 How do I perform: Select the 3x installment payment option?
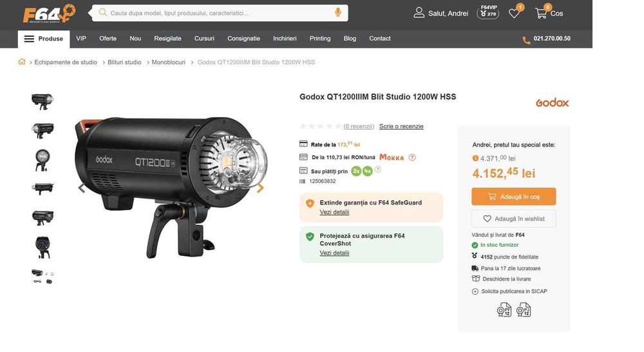[x=356, y=171]
